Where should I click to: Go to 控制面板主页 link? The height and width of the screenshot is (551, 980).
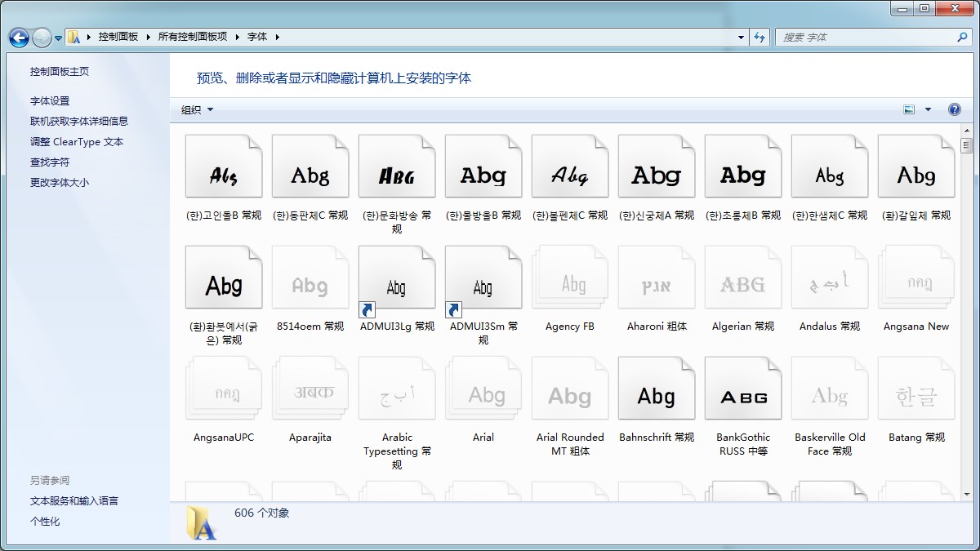click(60, 72)
